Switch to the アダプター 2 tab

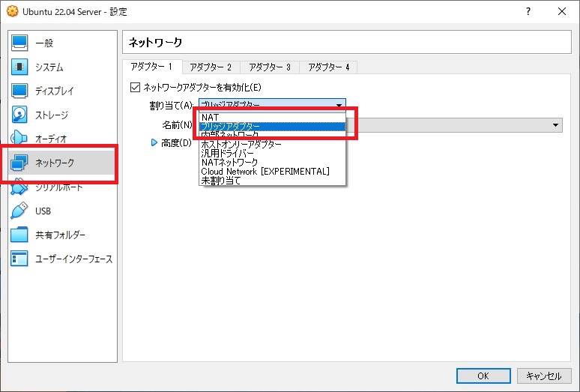[x=211, y=67]
